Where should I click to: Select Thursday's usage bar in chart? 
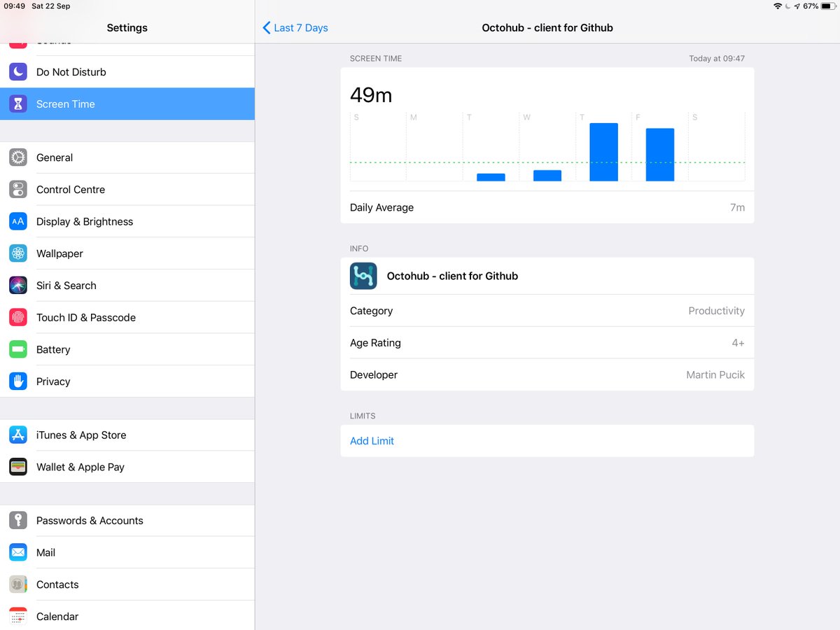603,152
